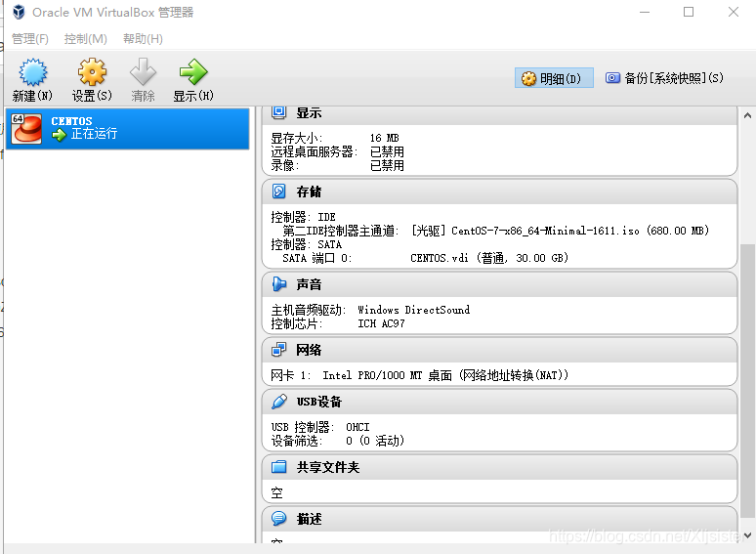The height and width of the screenshot is (554, 756).
Task: Click the 录像 已禁用 value
Action: (x=387, y=166)
